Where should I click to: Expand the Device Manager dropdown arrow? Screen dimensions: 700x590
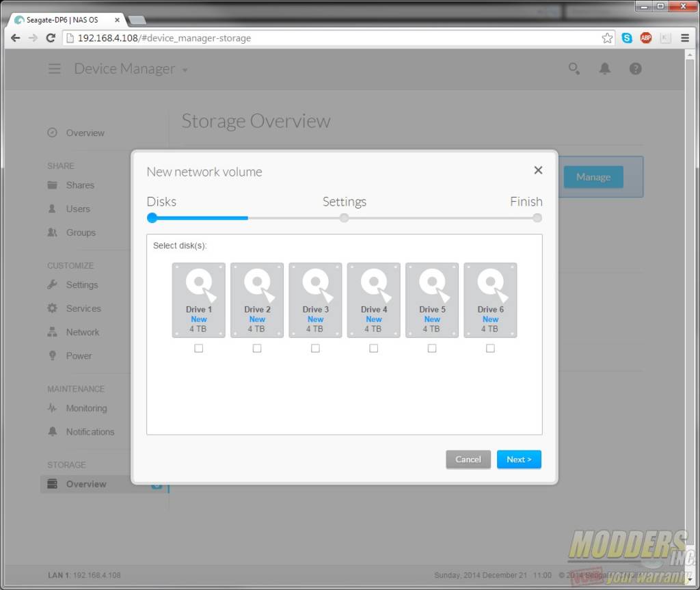coord(185,70)
